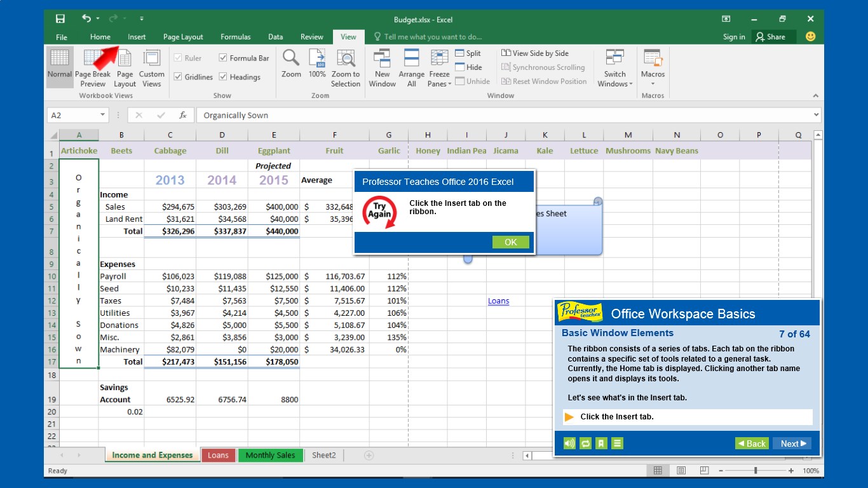Customize Quick Access Toolbar dropdown
Image resolution: width=868 pixels, height=488 pixels.
point(141,19)
